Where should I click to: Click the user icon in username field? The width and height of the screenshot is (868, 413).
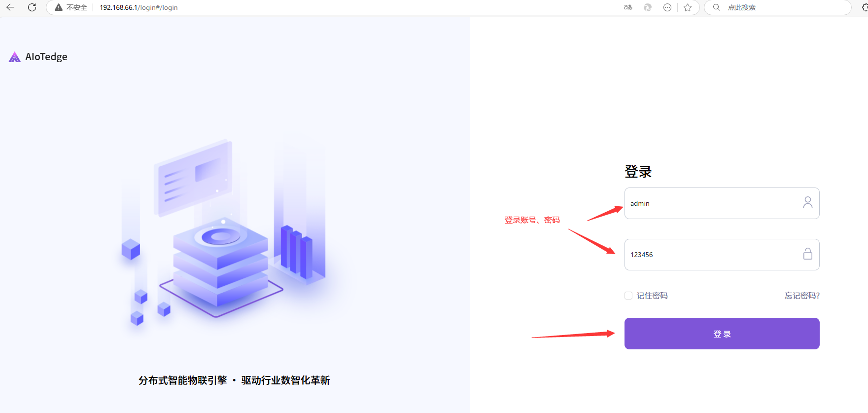click(807, 203)
